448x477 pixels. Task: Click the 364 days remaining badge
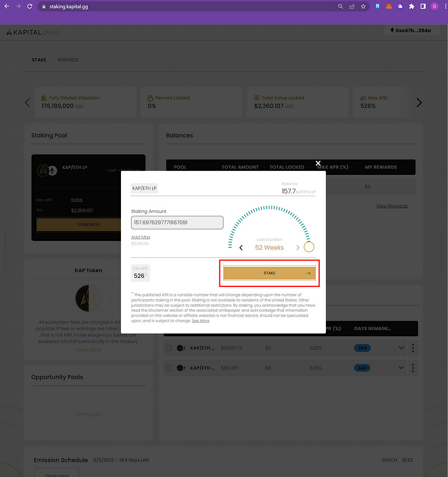pos(362,348)
